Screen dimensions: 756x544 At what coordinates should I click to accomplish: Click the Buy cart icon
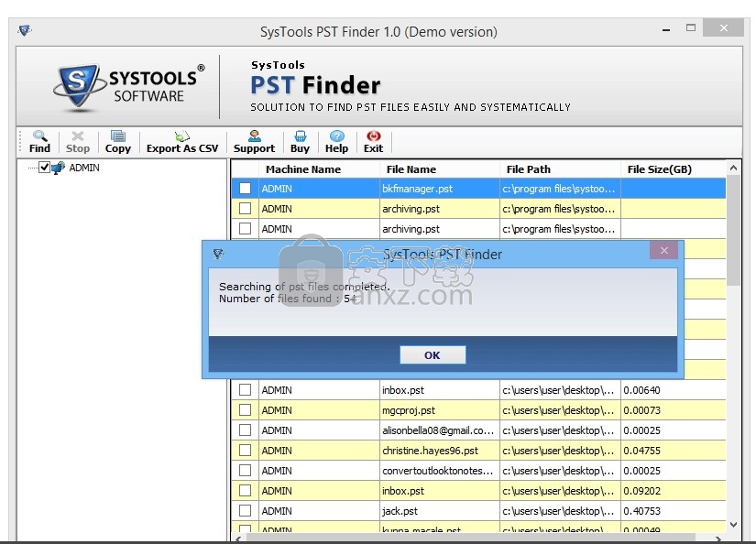[300, 142]
